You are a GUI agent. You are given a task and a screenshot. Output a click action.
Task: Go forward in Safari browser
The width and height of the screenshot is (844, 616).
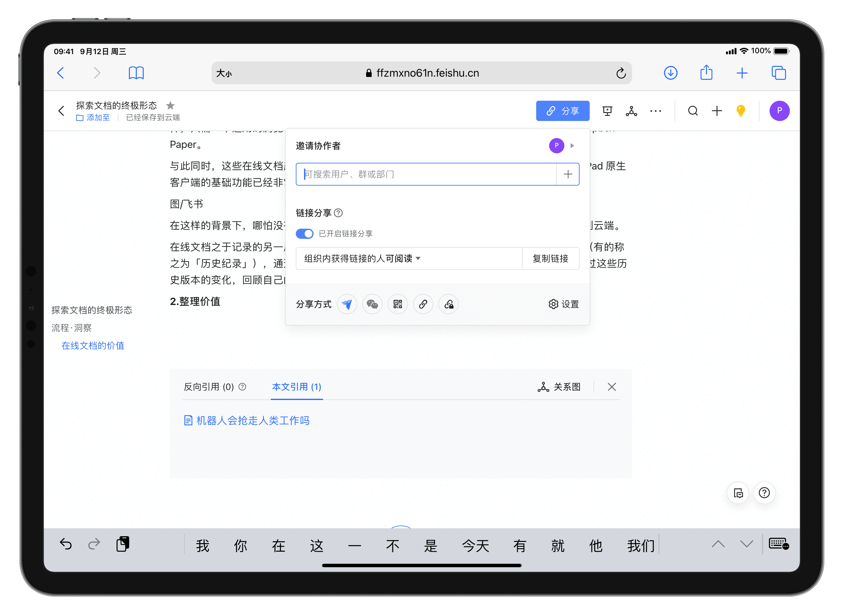coord(97,73)
